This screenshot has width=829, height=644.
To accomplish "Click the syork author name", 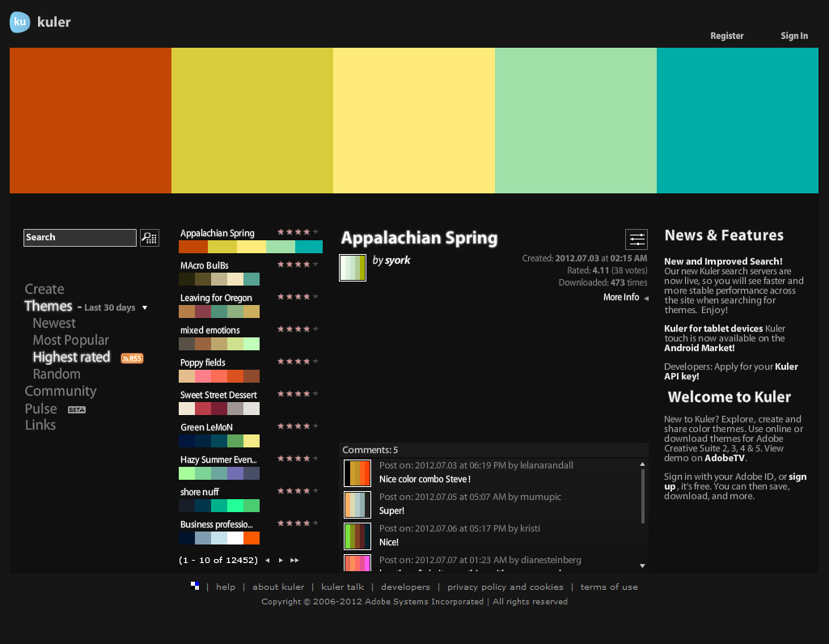I will (398, 261).
